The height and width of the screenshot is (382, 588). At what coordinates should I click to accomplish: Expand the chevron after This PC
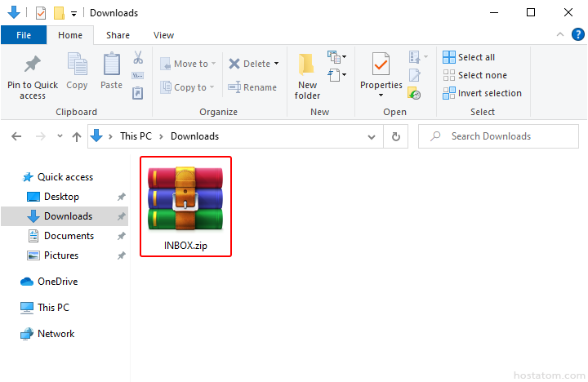click(161, 137)
